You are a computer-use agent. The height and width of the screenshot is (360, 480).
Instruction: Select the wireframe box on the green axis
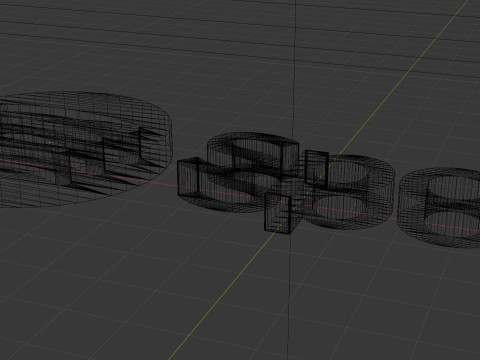coord(278,213)
